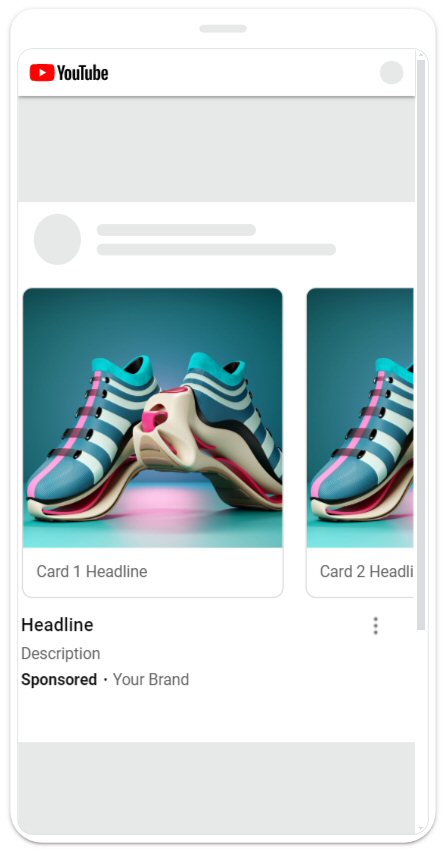Viewport: 445px width, 852px height.
Task: Open the profile avatar circle in header
Action: pyautogui.click(x=391, y=73)
